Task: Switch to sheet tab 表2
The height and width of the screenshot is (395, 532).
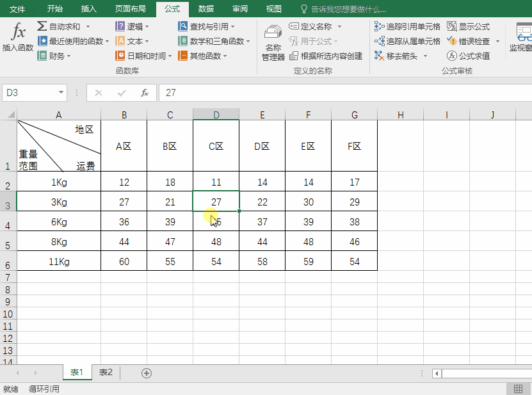Action: click(x=106, y=372)
